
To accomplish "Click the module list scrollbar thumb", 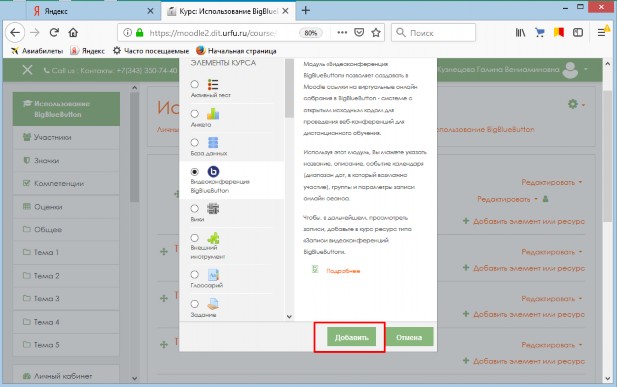I will click(x=289, y=88).
